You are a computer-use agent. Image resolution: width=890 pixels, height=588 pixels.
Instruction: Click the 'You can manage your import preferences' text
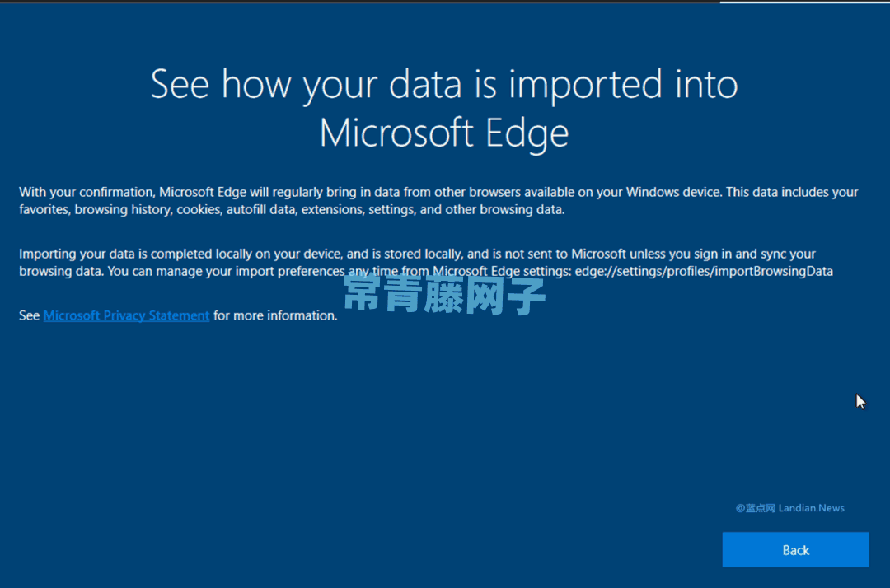pos(226,271)
